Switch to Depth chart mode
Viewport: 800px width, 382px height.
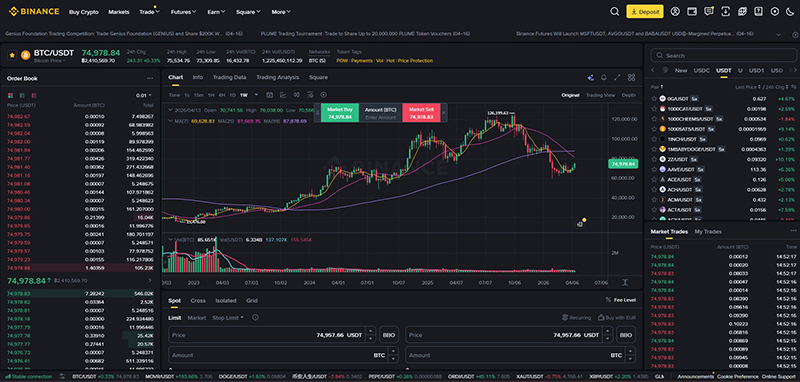tap(629, 95)
